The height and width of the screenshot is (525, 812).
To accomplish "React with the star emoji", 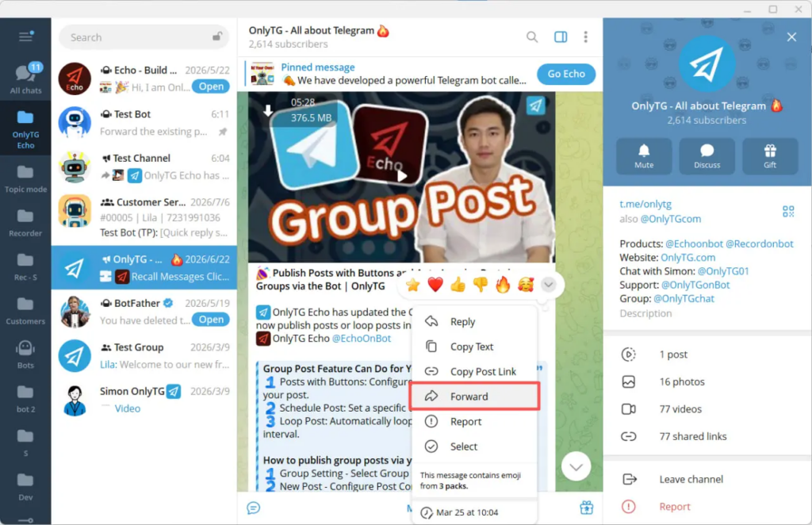I will coord(412,285).
